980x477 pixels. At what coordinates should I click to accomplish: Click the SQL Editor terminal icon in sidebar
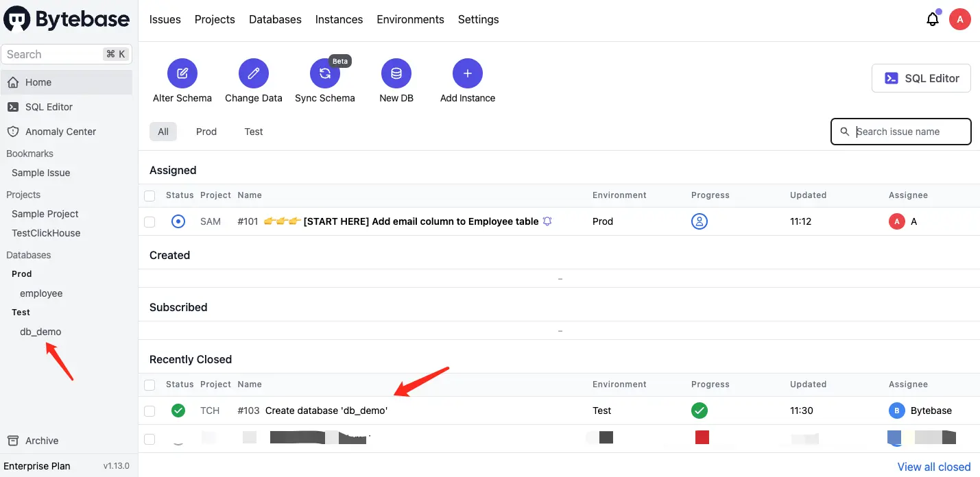tap(12, 107)
